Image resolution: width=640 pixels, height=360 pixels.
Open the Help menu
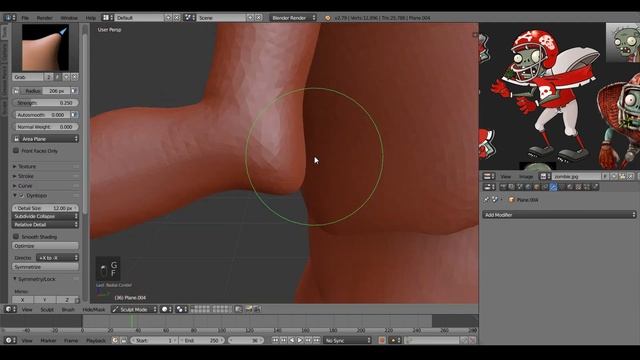coord(90,18)
